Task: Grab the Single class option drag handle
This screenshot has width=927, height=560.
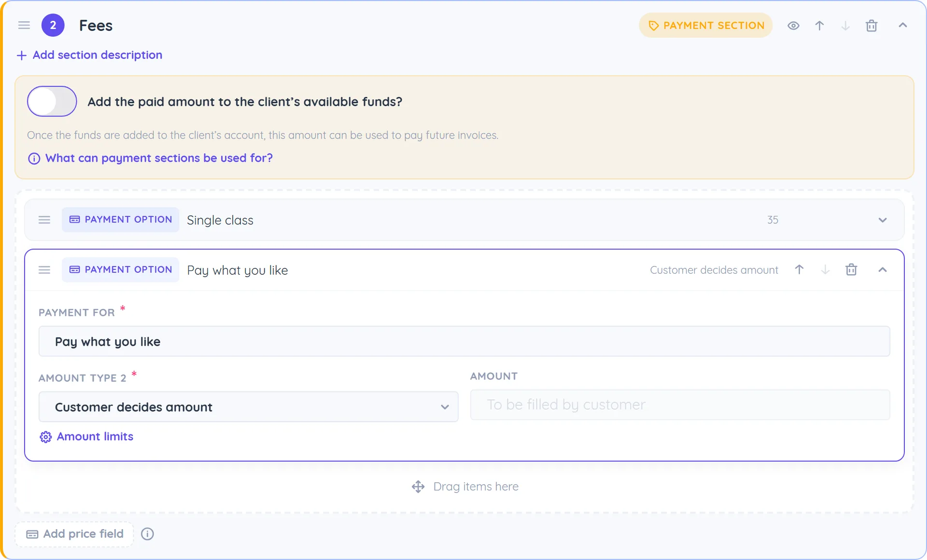Action: pyautogui.click(x=44, y=220)
